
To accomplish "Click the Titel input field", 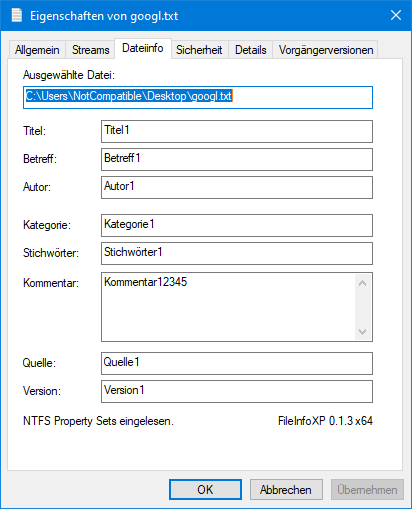I will pyautogui.click(x=237, y=131).
